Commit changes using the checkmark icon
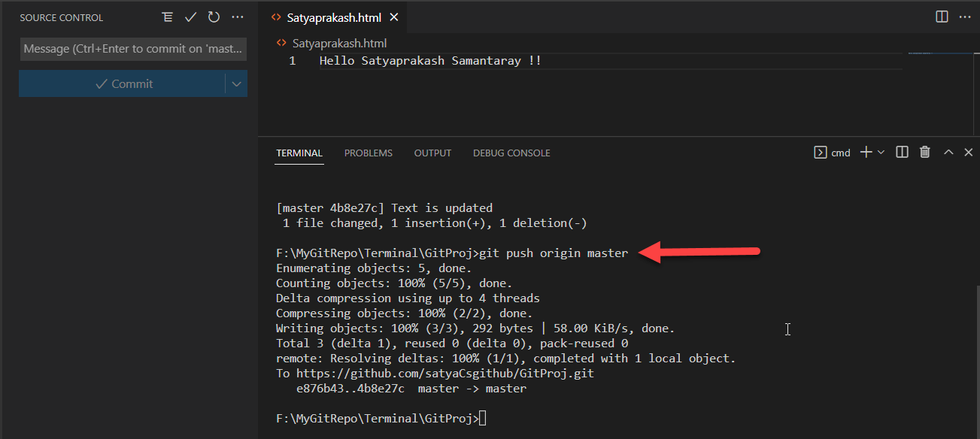The image size is (980, 439). pos(190,17)
